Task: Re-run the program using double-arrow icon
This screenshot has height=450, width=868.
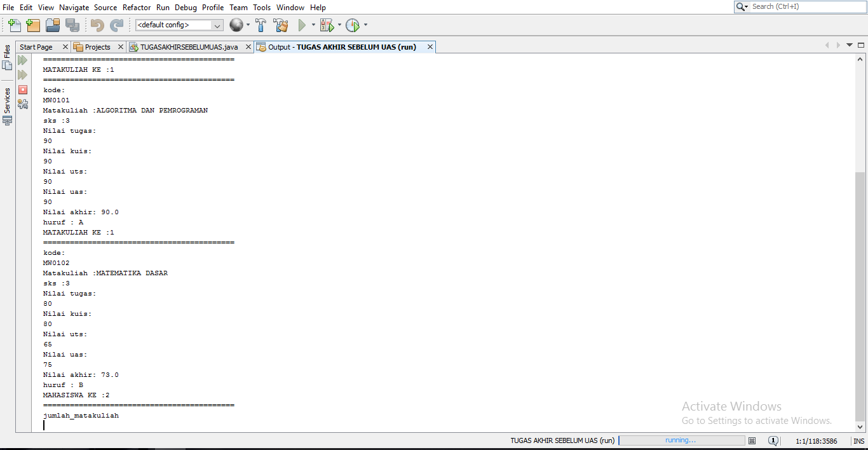Action: 22,60
